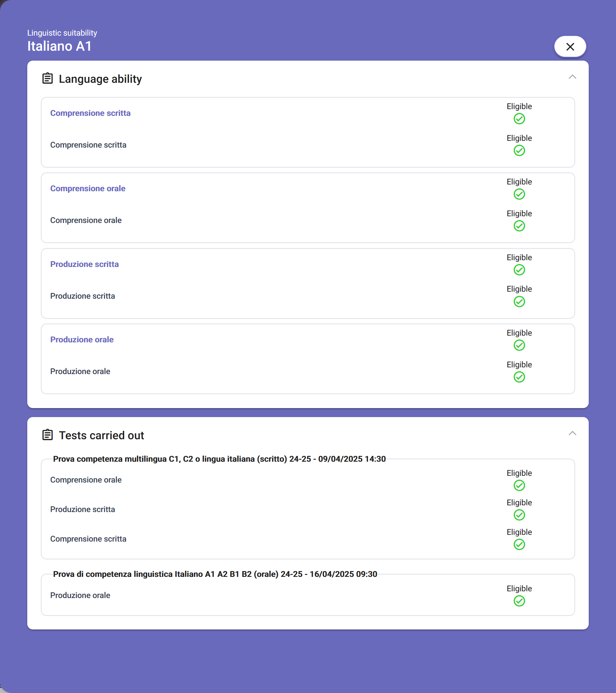Viewport: 616px width, 693px height.
Task: Click the last green check in Tests carried out
Action: pos(519,601)
